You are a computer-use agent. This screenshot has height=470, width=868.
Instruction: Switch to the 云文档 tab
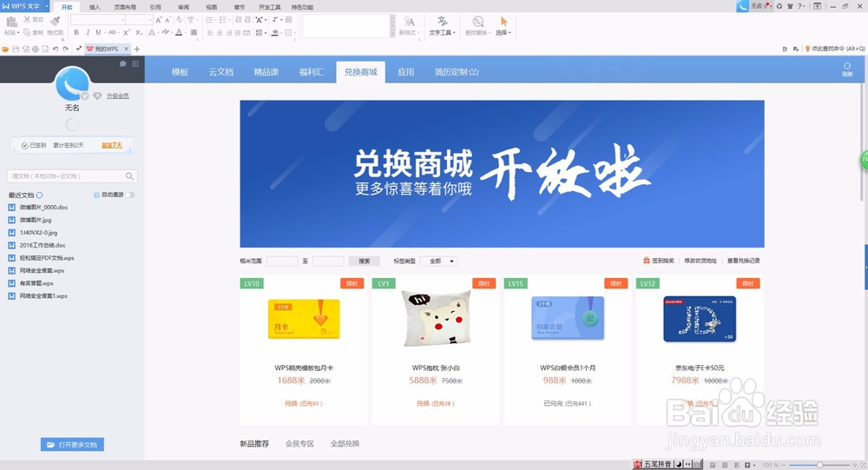220,72
